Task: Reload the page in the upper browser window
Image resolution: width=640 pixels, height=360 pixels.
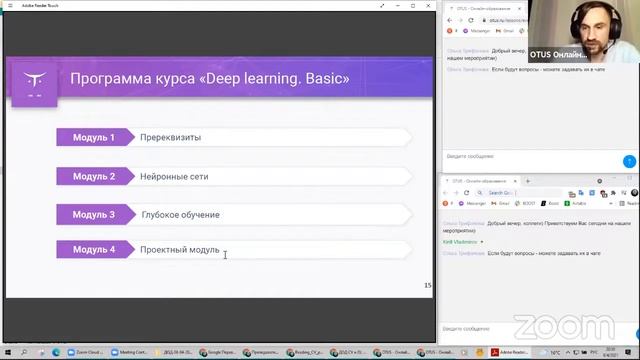Action: [471, 20]
